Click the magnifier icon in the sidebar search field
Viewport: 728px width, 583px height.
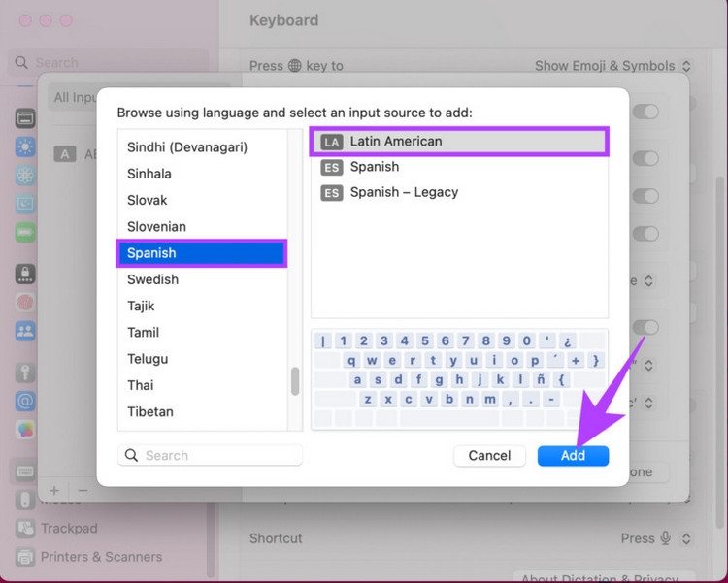[x=21, y=63]
